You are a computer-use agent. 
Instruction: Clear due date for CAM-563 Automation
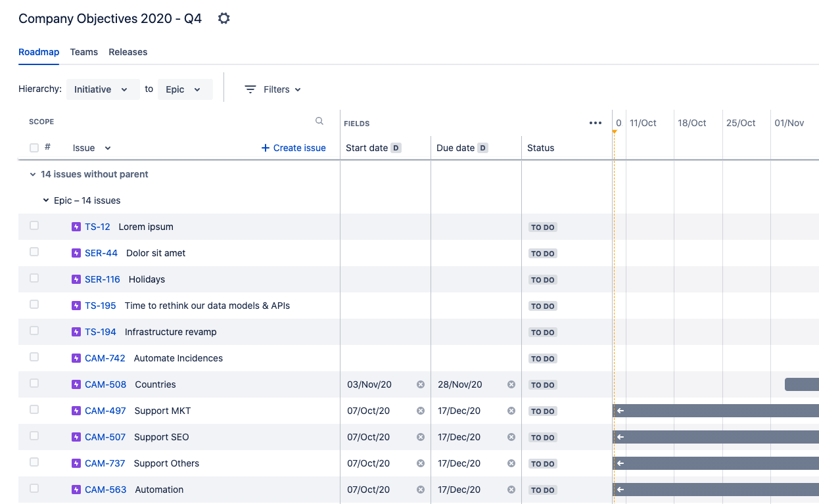[x=511, y=490]
